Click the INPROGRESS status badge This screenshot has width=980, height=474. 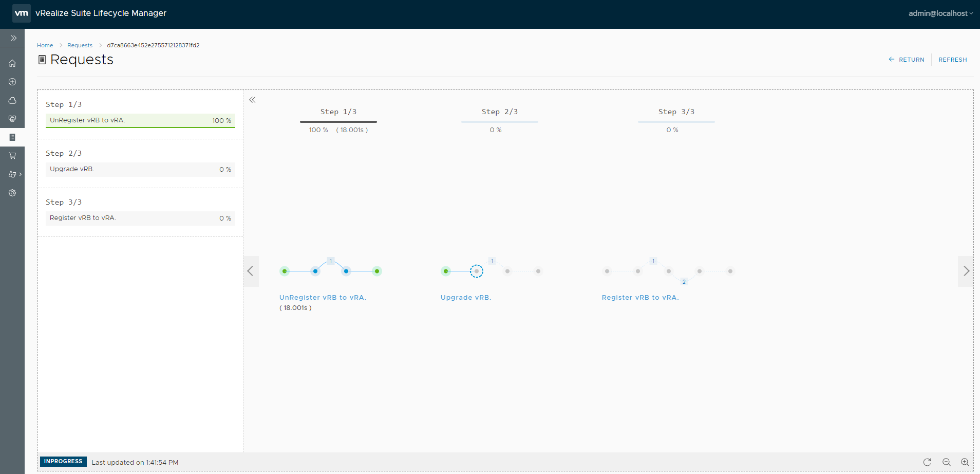pos(63,462)
